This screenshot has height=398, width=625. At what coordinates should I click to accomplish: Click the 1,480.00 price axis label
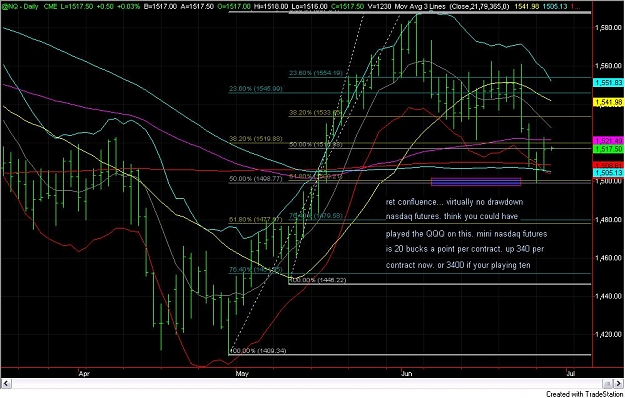[608, 220]
